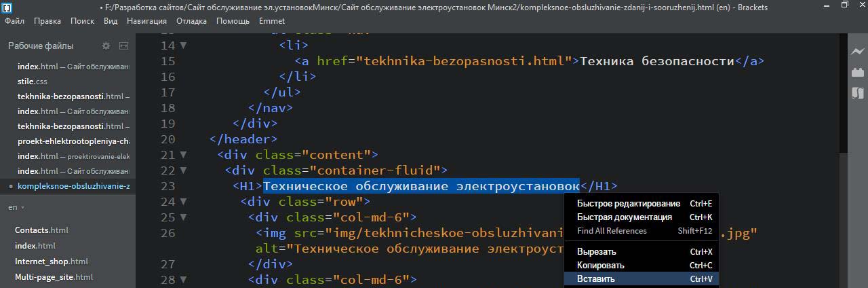Open Contacts.html in project tree

click(x=41, y=230)
